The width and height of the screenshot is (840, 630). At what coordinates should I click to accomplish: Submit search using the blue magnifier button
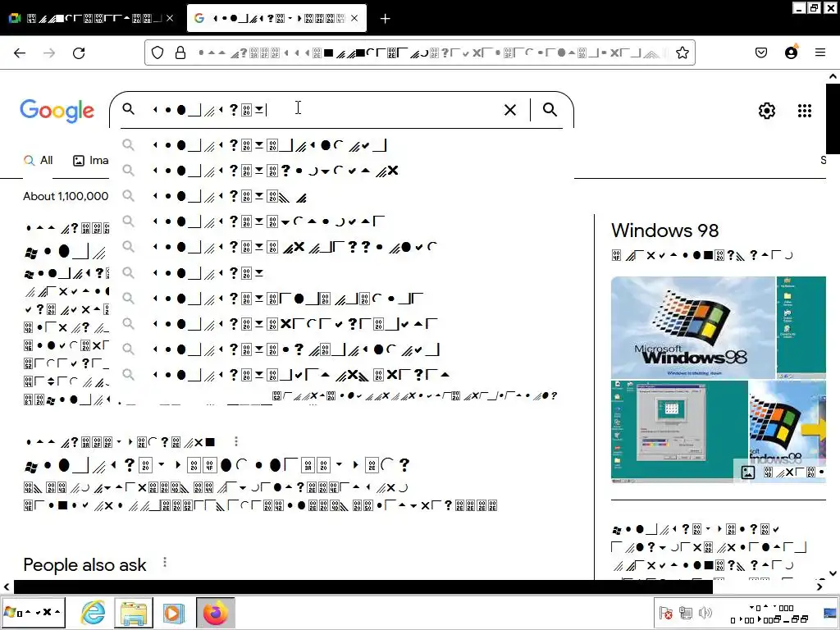point(550,109)
